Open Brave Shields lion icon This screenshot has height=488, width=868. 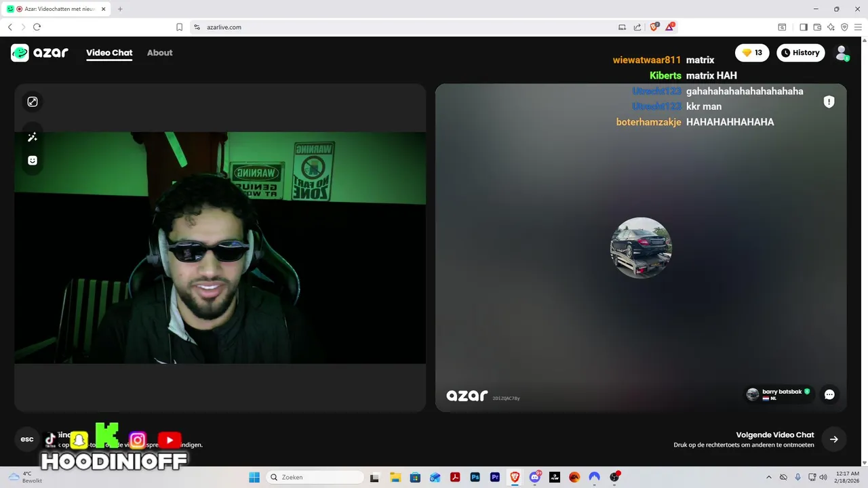tap(654, 27)
